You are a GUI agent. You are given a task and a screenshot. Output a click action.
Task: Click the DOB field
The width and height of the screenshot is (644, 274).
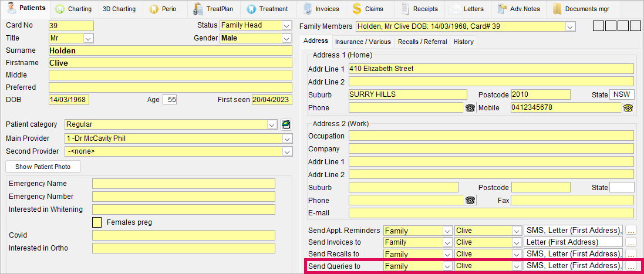(x=69, y=100)
